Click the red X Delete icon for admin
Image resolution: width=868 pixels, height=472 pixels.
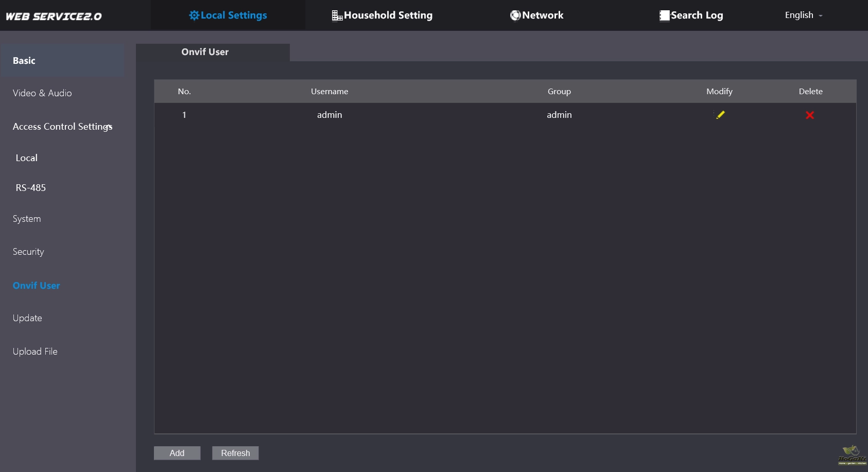(x=810, y=115)
